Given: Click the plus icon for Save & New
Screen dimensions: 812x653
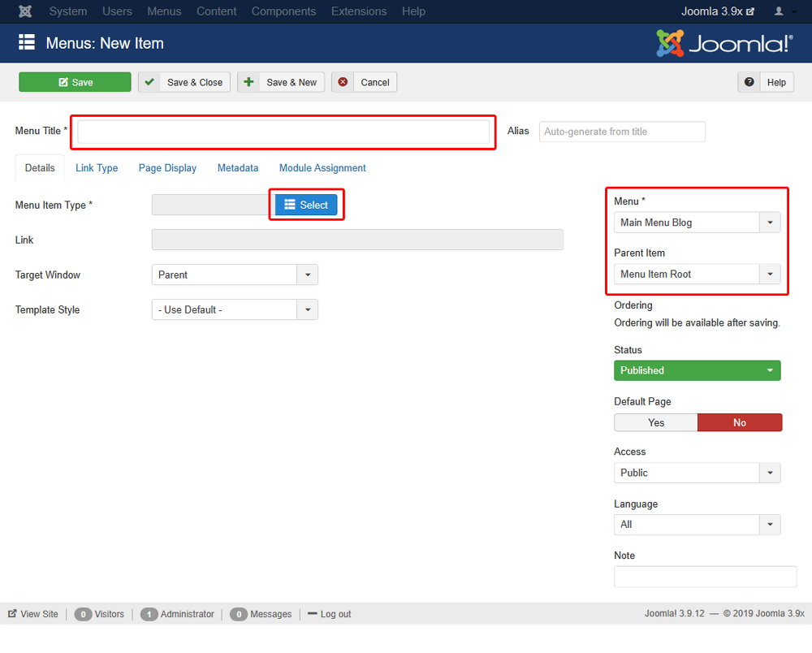Looking at the screenshot, I should (x=249, y=82).
